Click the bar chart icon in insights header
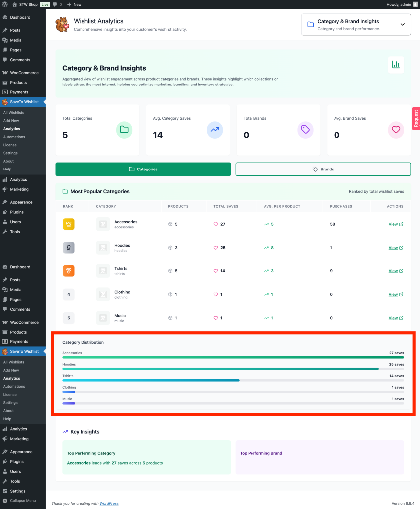Image resolution: width=420 pixels, height=509 pixels. point(396,65)
